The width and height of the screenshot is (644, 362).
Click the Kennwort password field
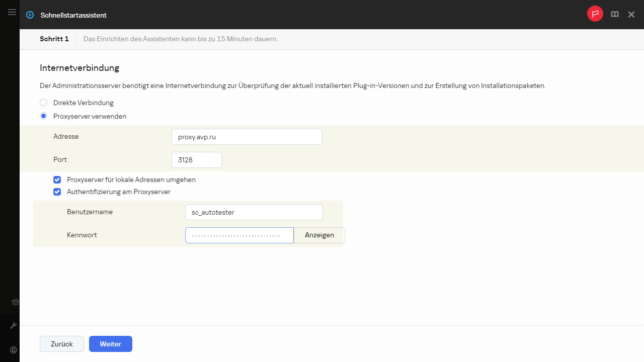(x=239, y=235)
